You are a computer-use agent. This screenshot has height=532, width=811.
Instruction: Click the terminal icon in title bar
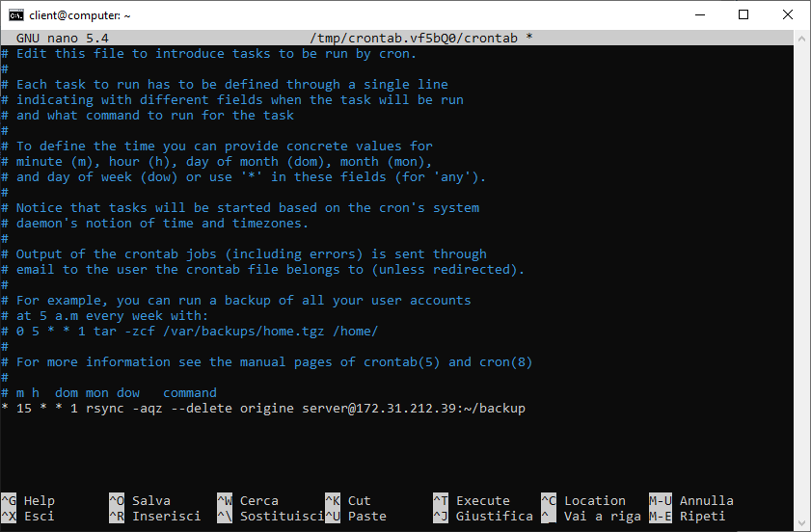(x=16, y=15)
